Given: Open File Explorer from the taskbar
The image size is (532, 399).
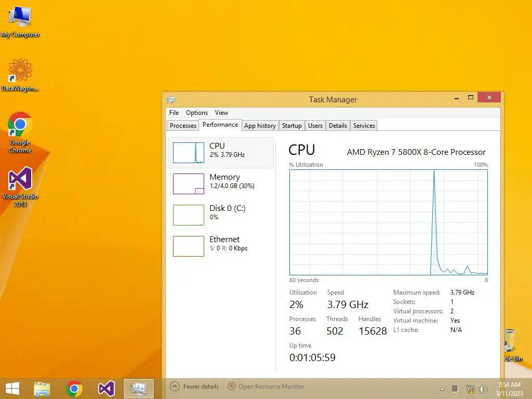Looking at the screenshot, I should pyautogui.click(x=42, y=389).
